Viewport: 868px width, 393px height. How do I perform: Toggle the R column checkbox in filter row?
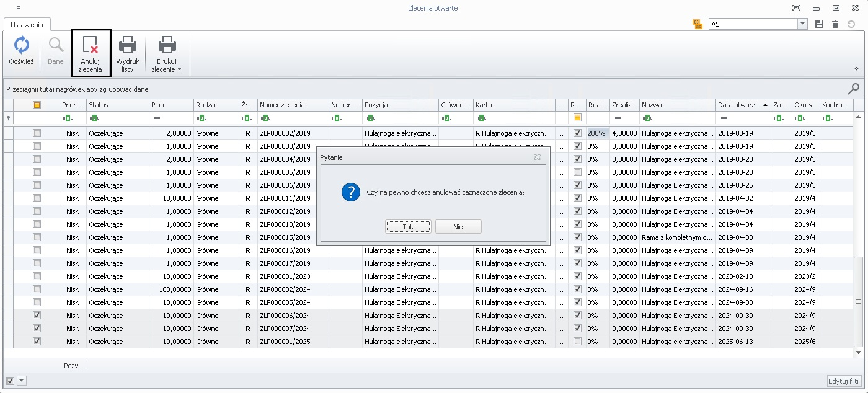tap(577, 118)
